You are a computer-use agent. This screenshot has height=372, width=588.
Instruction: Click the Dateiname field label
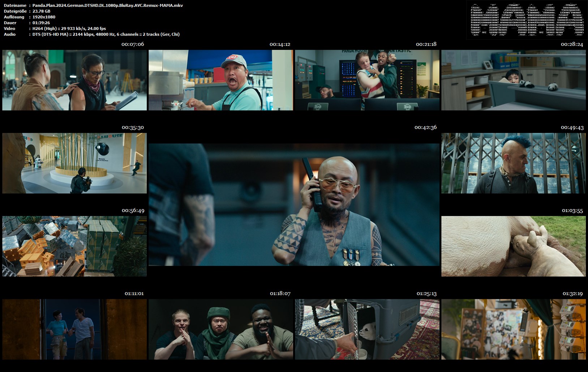15,5
